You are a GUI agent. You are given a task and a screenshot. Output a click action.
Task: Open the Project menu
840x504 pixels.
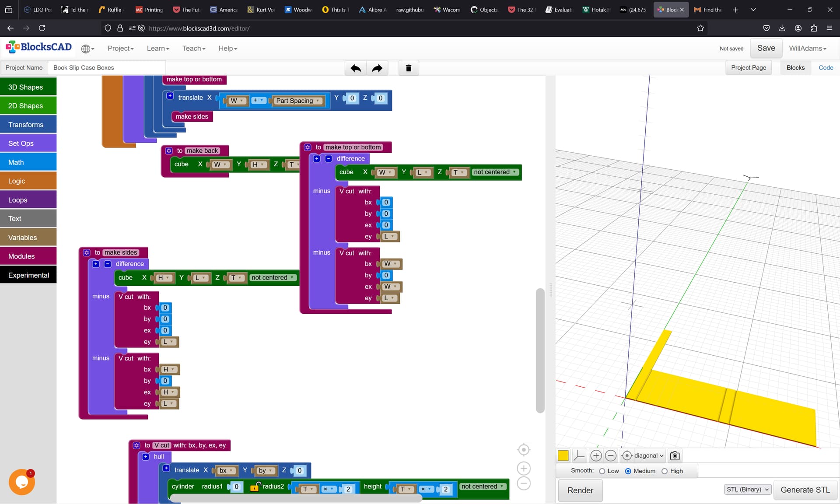(121, 49)
